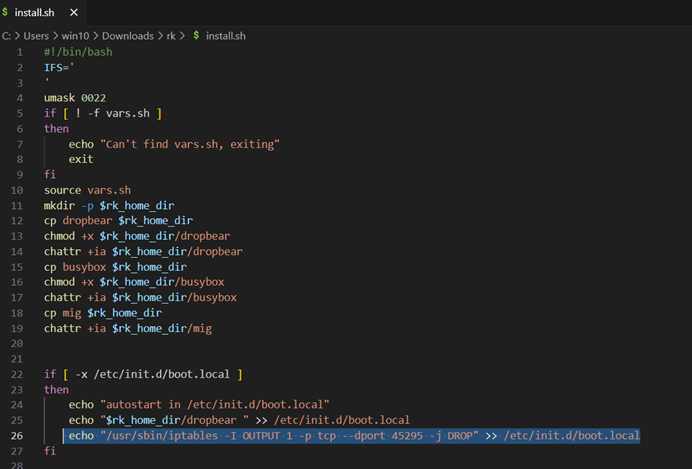Select the install.sh editor tab
The width and height of the screenshot is (692, 469).
tap(43, 12)
